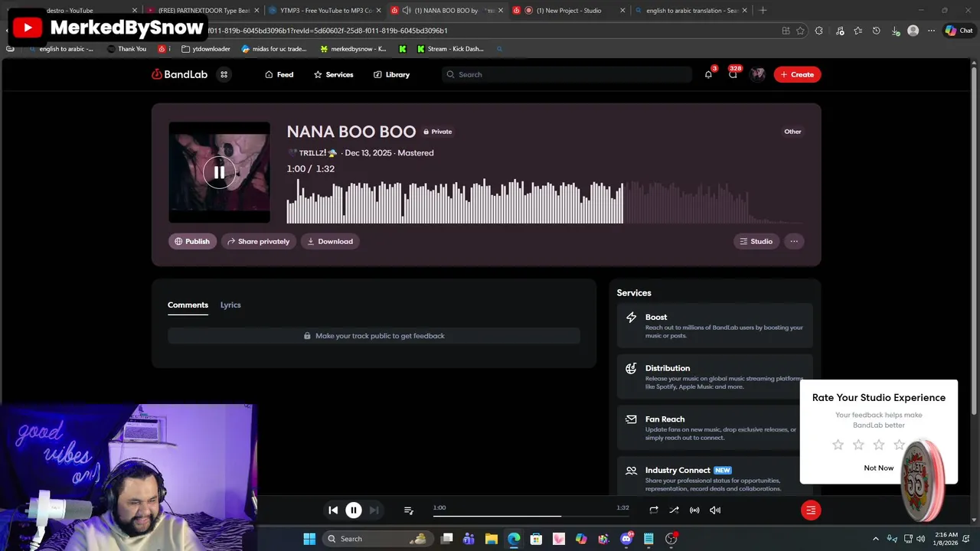Open ytdownloader bookmark folder

pyautogui.click(x=206, y=49)
